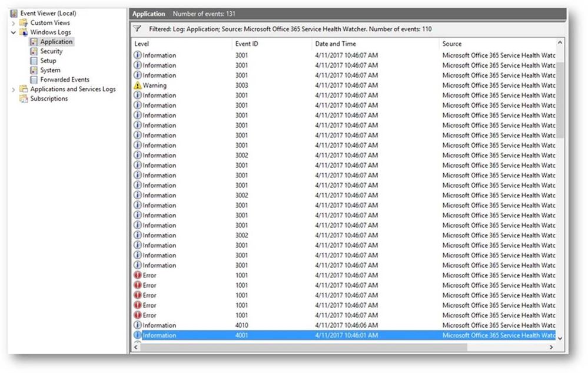The width and height of the screenshot is (588, 373).
Task: Click the horizontal scrollbar right arrow
Action: pos(552,347)
